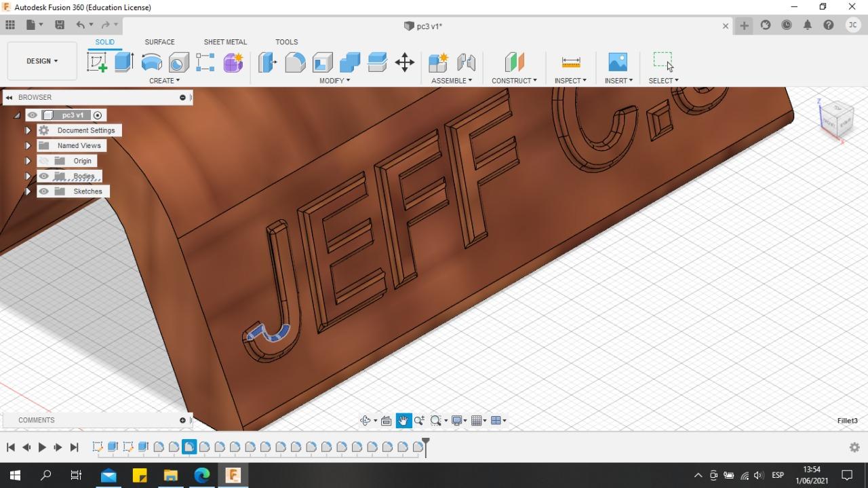Open the Job Status clock icon
The image size is (868, 488).
point(787,25)
